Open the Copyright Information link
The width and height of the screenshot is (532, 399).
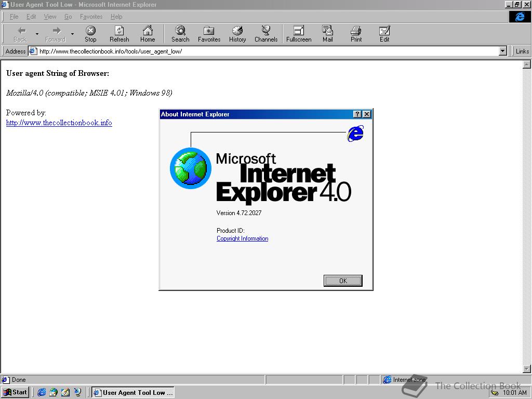click(x=242, y=238)
